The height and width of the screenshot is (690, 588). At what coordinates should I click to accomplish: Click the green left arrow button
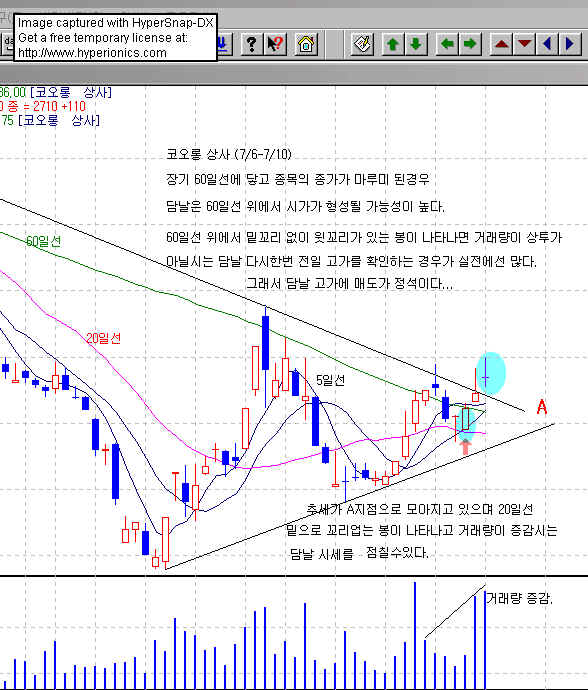tap(447, 44)
